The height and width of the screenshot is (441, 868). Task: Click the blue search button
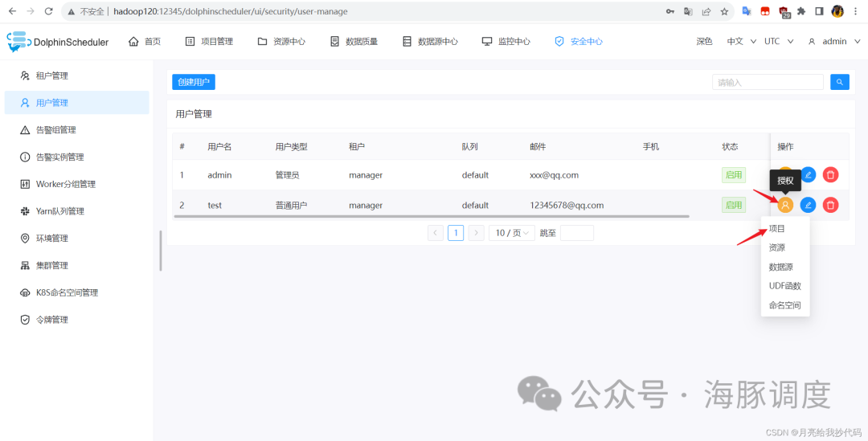840,82
